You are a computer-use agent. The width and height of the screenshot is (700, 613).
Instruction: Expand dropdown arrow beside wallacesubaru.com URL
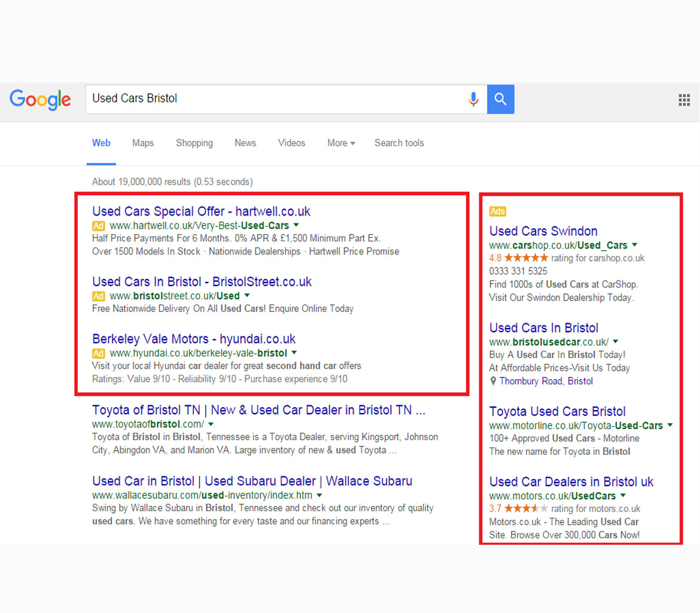pos(319,495)
